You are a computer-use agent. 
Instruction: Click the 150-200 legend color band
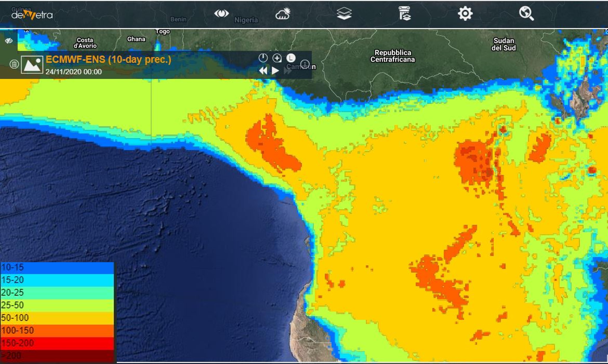[x=57, y=343]
